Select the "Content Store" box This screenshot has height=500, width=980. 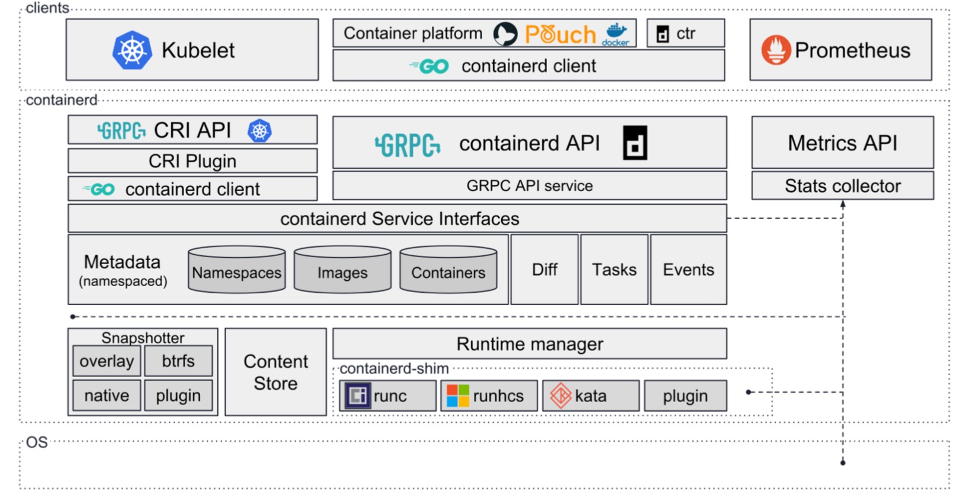point(276,372)
